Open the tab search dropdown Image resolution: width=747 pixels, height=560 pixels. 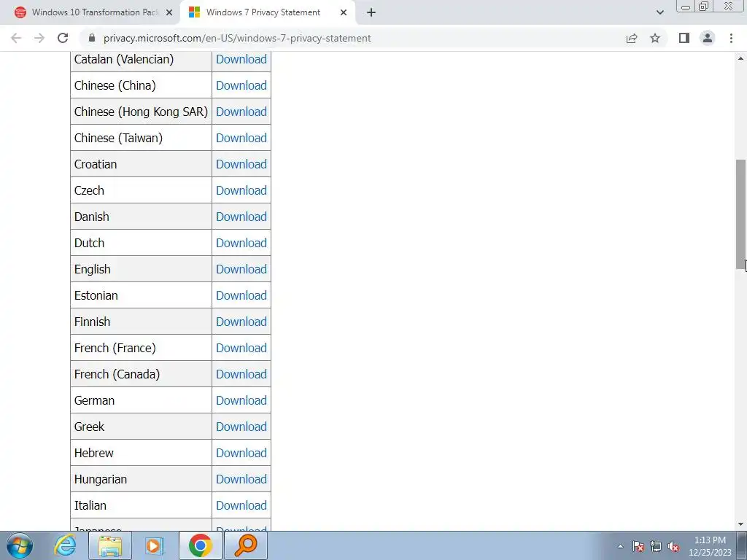click(x=659, y=12)
